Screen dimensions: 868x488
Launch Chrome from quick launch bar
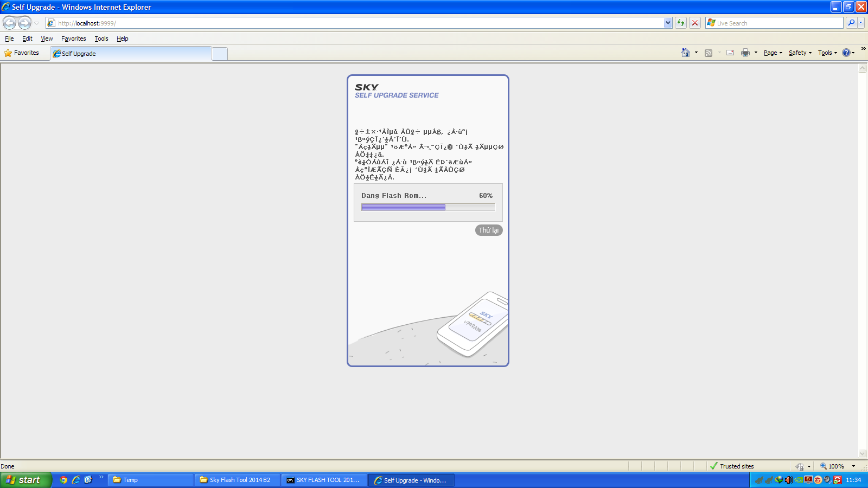(63, 480)
